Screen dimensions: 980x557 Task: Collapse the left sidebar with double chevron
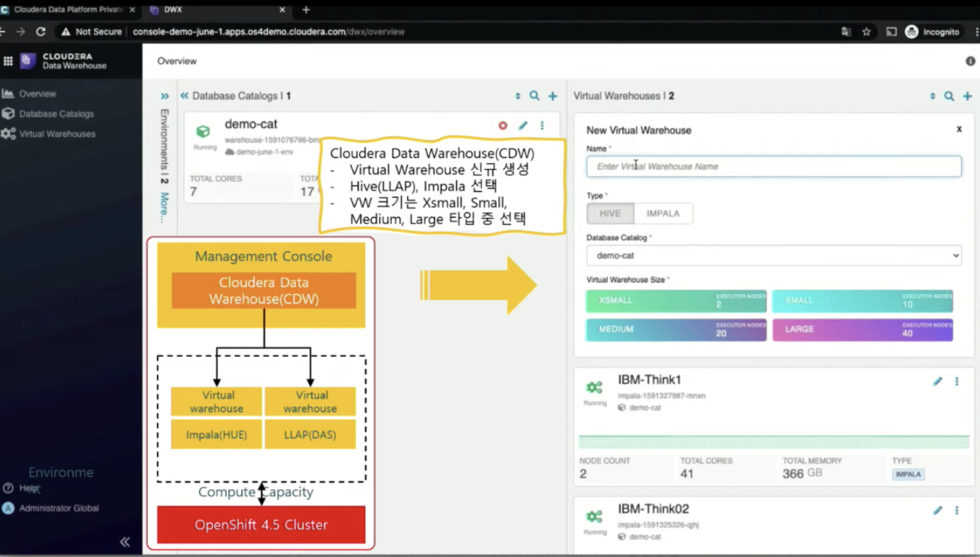125,542
